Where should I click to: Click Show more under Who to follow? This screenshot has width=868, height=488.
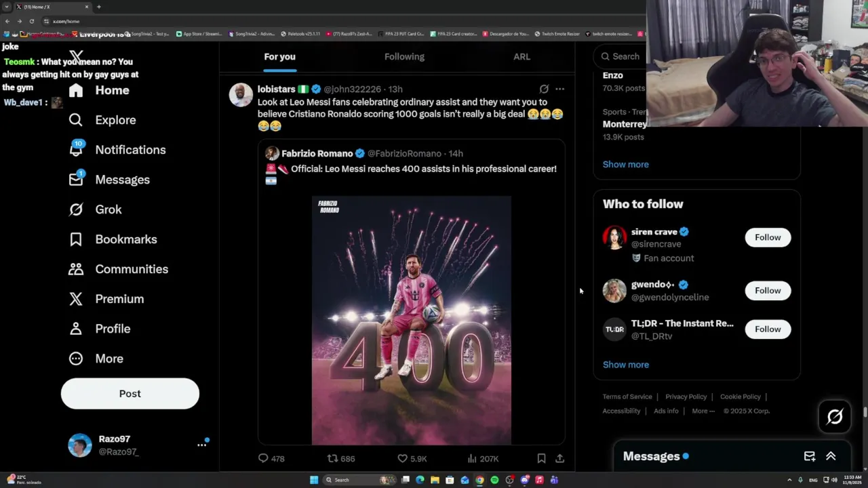click(x=626, y=365)
